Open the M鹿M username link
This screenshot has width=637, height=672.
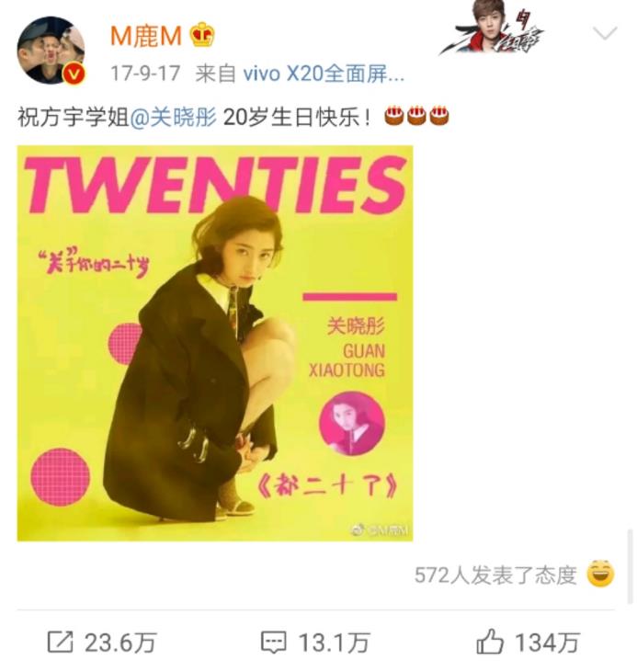click(146, 36)
